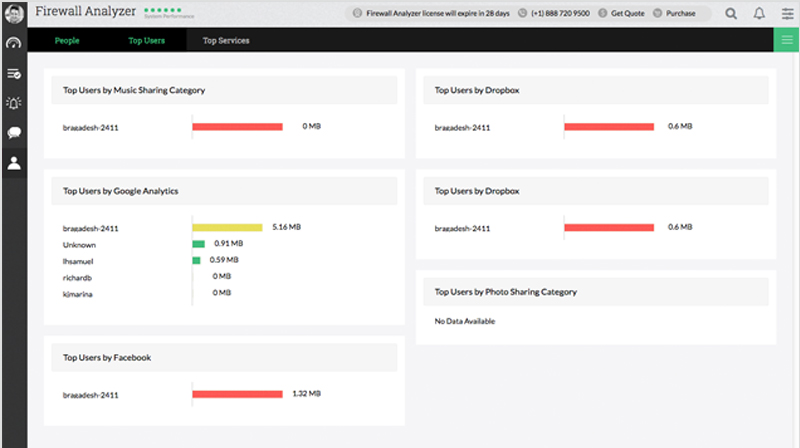Open the rules checklist sidebar icon
Viewport: 800px width, 448px height.
coord(14,74)
